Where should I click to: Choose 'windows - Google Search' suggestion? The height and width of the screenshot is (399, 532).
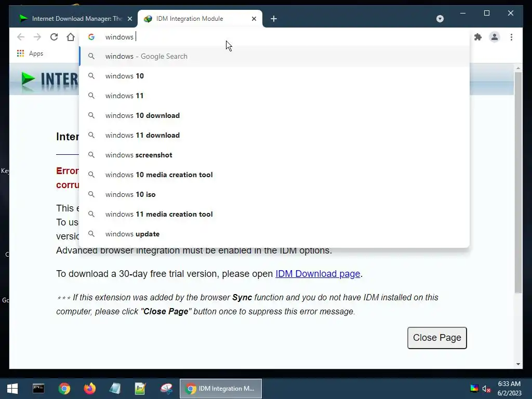pyautogui.click(x=274, y=56)
